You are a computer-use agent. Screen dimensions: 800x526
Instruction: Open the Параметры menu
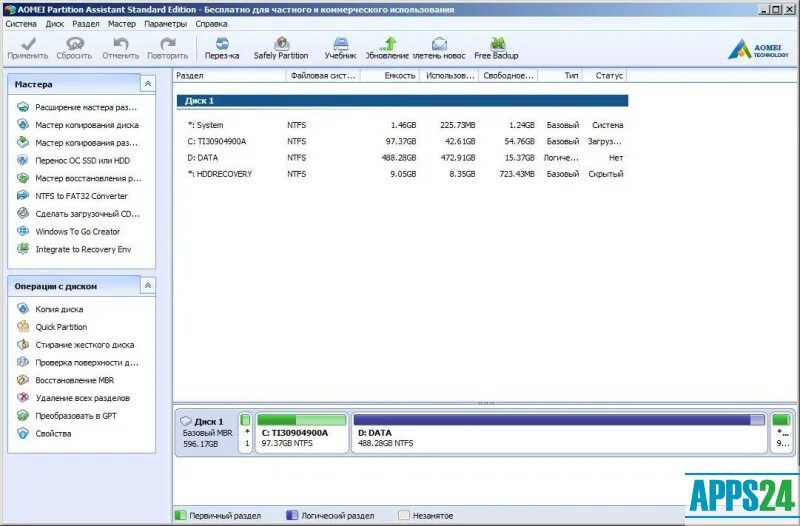click(165, 24)
